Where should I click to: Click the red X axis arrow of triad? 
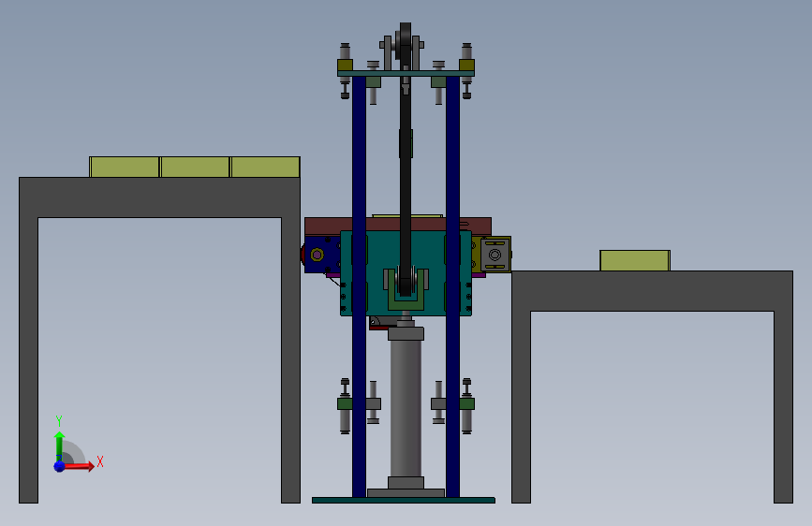pyautogui.click(x=79, y=466)
